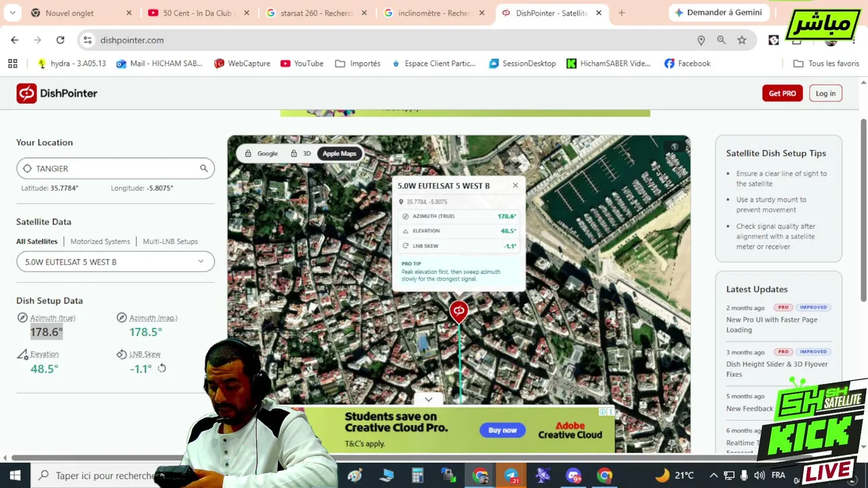
Task: Open the Facebook bookmark
Action: (x=687, y=63)
